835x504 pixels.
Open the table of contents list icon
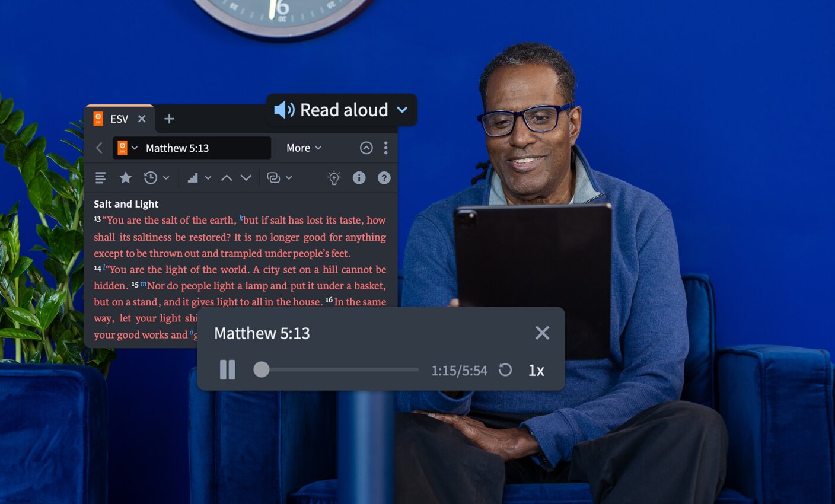[x=100, y=178]
